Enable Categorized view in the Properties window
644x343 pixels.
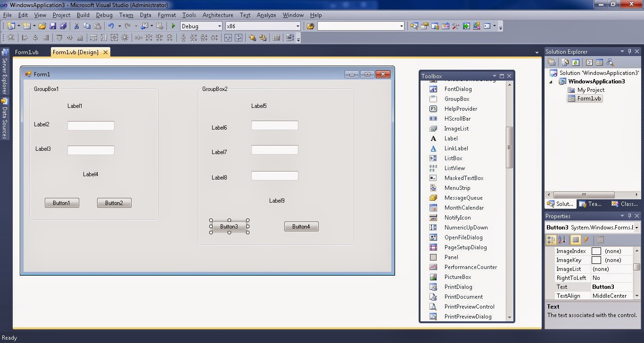551,240
